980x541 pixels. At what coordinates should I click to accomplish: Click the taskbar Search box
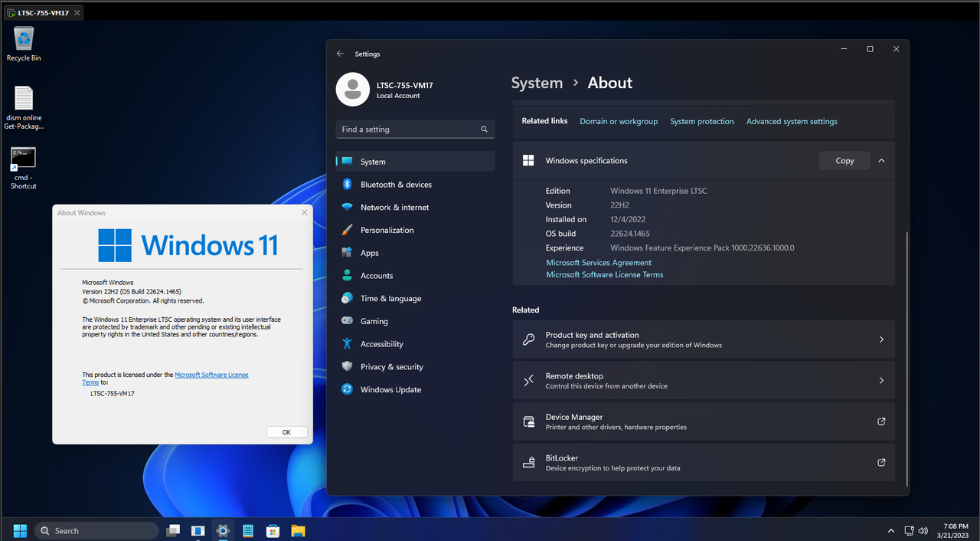pos(96,530)
